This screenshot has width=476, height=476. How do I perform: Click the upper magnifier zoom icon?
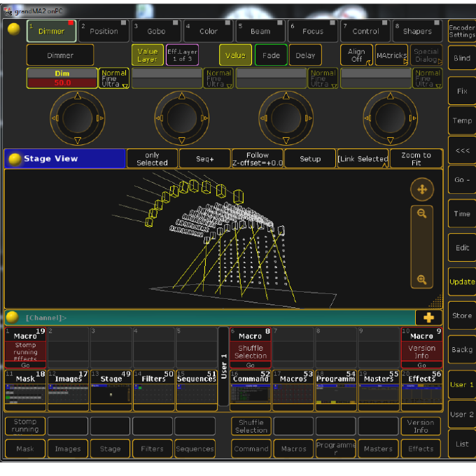pos(421,214)
